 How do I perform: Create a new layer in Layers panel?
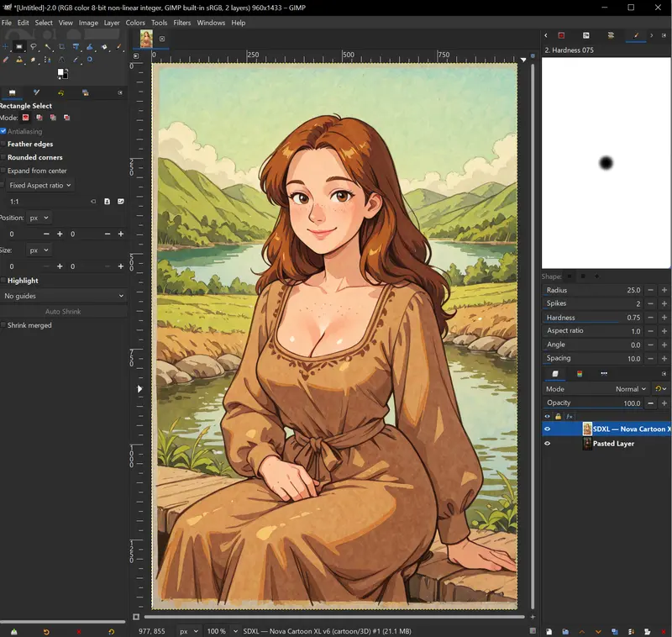[549, 631]
